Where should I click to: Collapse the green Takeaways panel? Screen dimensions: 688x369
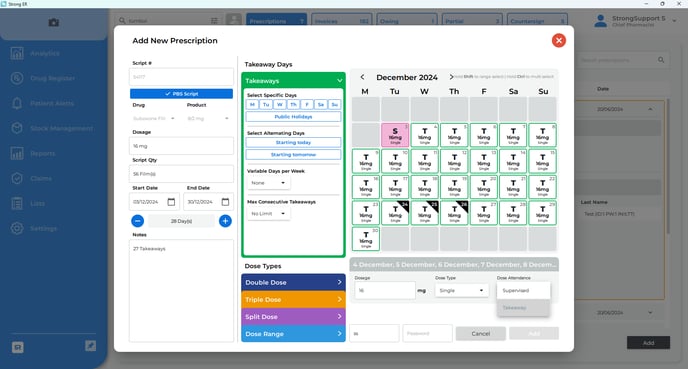(x=339, y=81)
